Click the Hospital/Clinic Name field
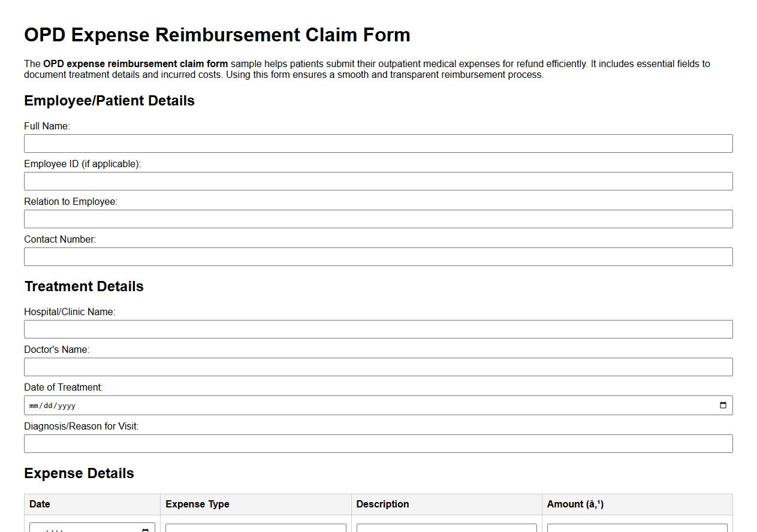The image size is (757, 532). pyautogui.click(x=378, y=329)
